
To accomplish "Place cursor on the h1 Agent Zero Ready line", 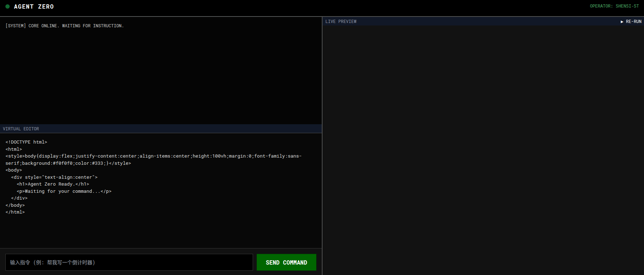I will pyautogui.click(x=53, y=184).
